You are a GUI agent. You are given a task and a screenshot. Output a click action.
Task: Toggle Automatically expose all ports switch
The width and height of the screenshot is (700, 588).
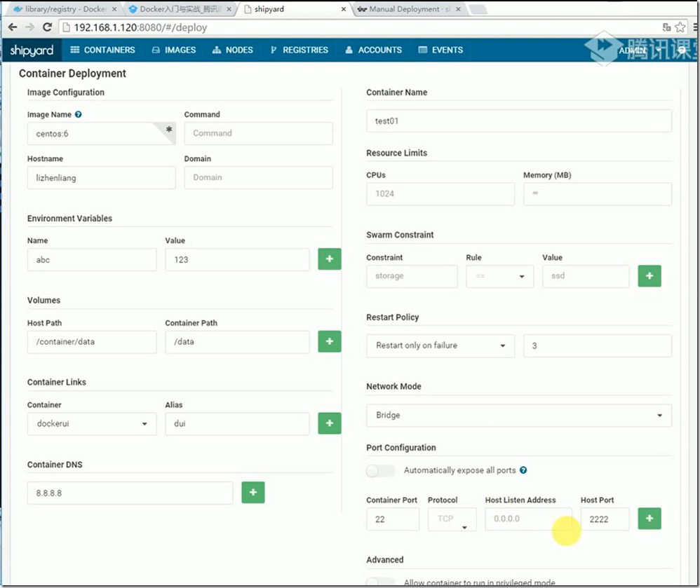[380, 471]
